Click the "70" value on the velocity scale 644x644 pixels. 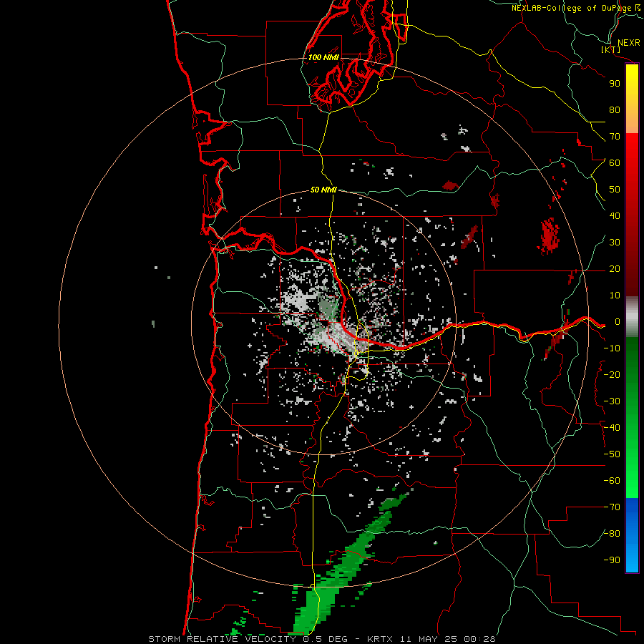pos(615,137)
